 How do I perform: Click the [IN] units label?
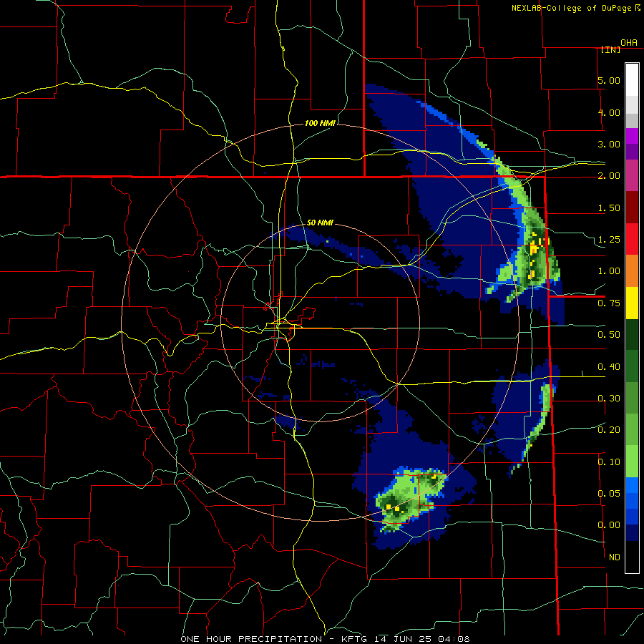point(610,49)
